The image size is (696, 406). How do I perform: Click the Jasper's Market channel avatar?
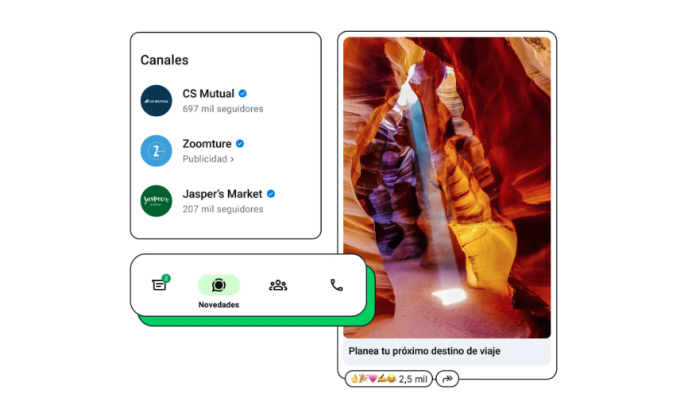[x=156, y=201]
